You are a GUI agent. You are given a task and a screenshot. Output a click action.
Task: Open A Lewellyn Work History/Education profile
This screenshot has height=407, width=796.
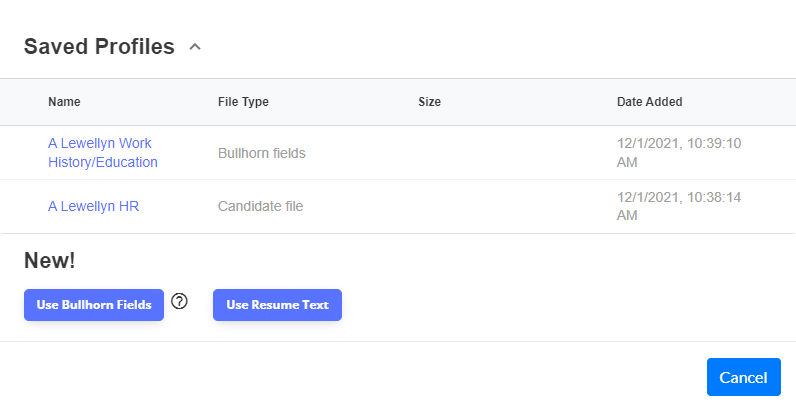[103, 153]
